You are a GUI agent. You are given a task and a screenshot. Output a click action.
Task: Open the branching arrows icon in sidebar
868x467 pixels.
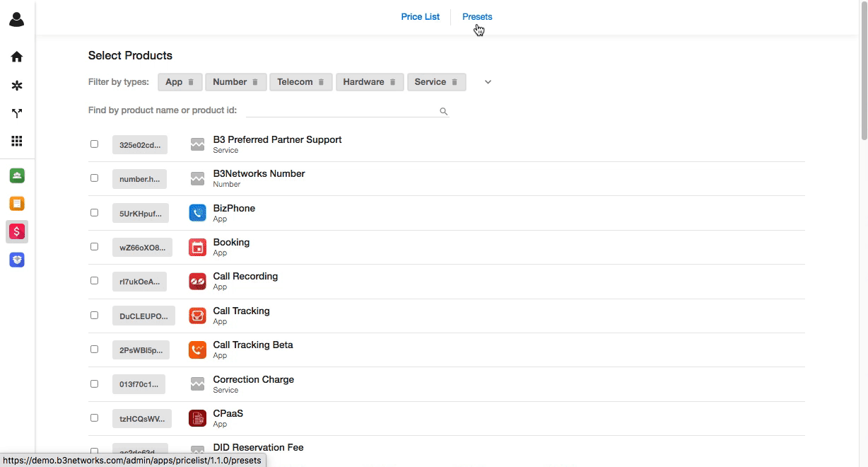click(17, 113)
